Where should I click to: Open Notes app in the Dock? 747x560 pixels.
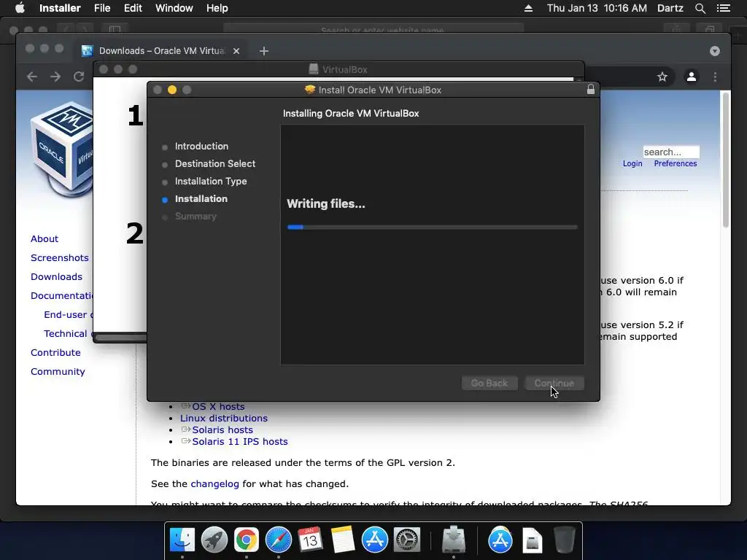coord(343,540)
